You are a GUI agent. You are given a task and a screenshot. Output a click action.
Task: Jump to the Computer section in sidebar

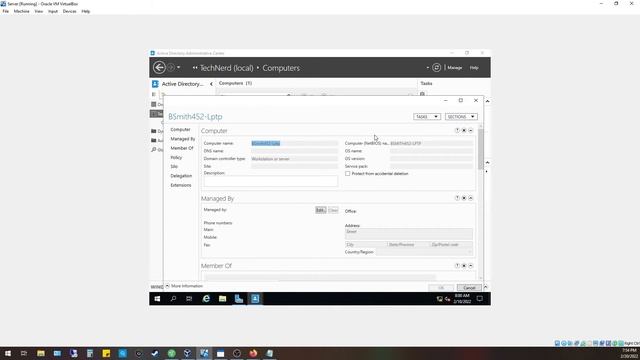(180, 129)
